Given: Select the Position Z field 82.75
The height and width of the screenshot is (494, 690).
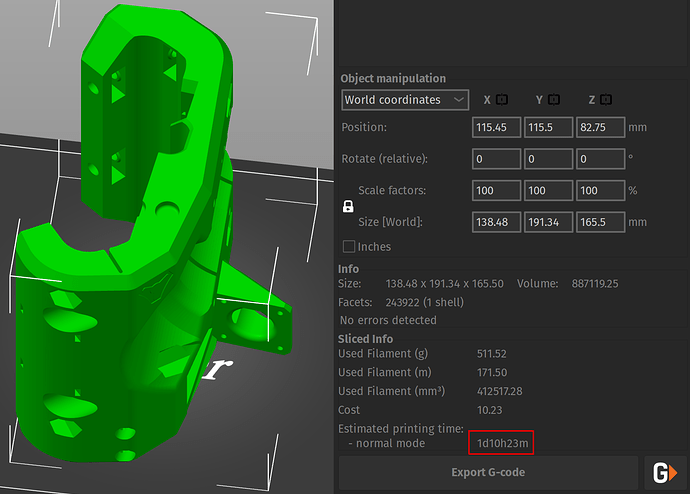Looking at the screenshot, I should coord(600,128).
